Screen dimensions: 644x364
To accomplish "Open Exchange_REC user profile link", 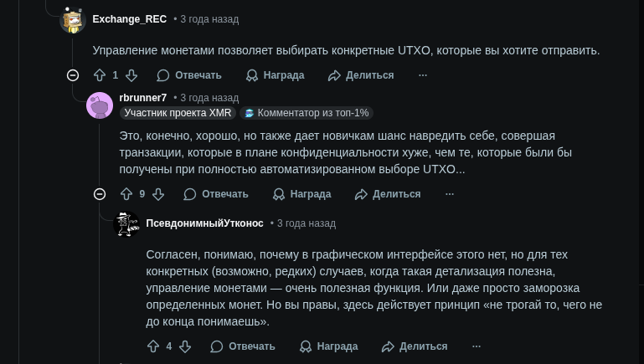I will (x=130, y=19).
